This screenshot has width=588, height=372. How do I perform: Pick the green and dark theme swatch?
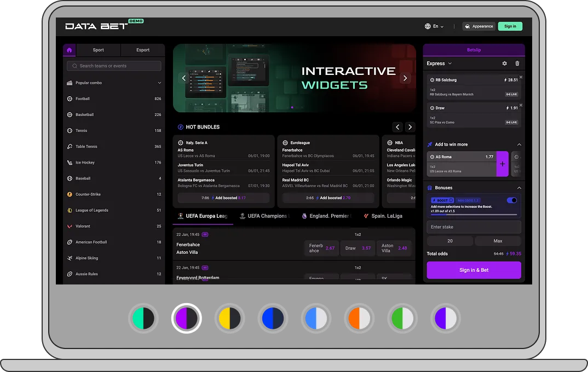point(143,318)
